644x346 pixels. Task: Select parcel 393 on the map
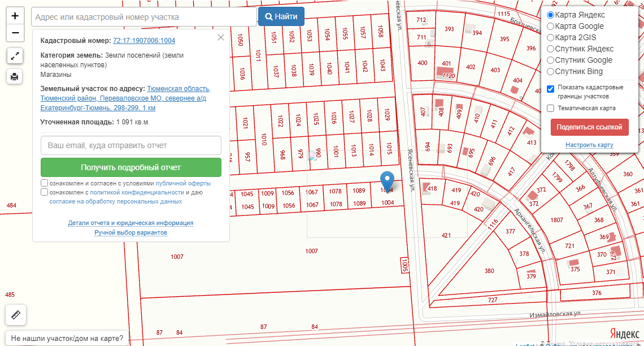(x=449, y=29)
